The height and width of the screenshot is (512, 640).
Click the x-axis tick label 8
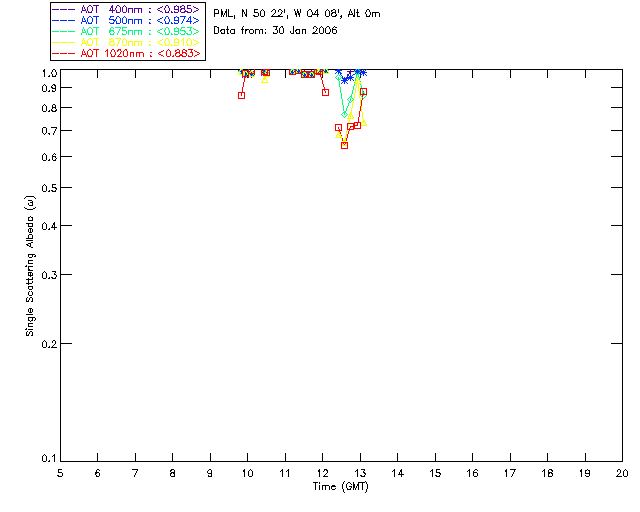(173, 473)
